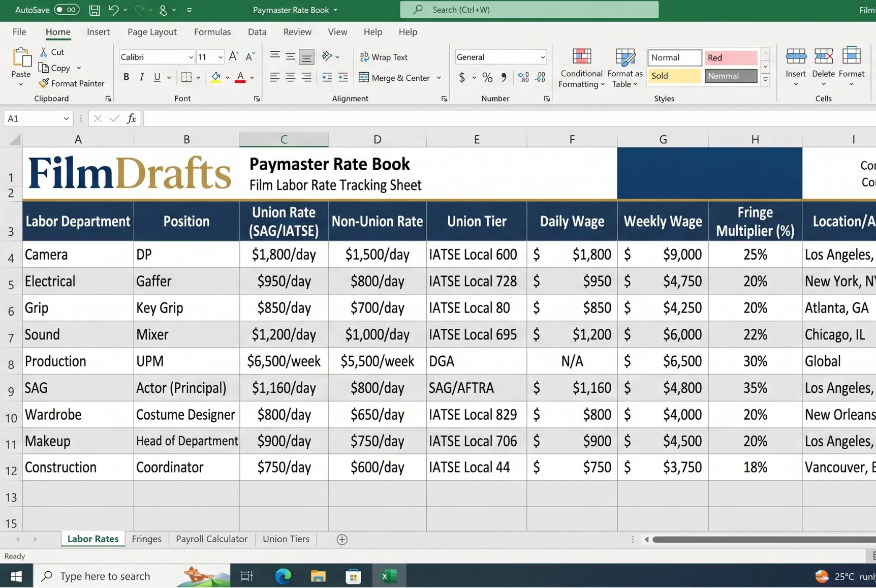Click the Undo arrow icon
Screen dimensions: 876x588
pyautogui.click(x=113, y=10)
